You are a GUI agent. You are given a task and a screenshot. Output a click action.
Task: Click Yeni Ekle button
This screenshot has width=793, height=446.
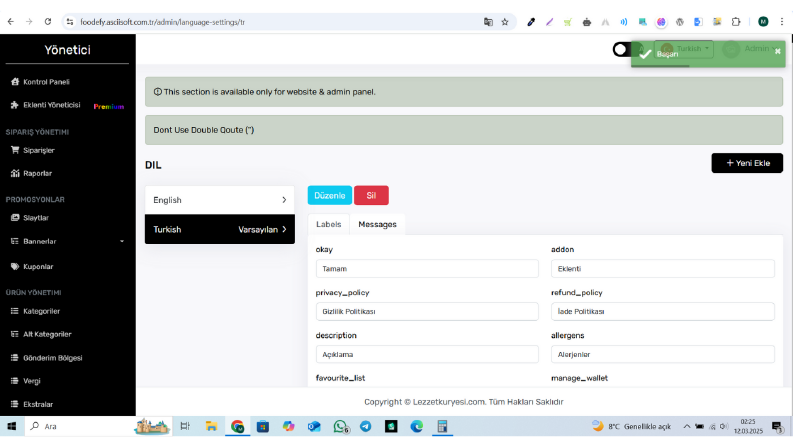[747, 163]
